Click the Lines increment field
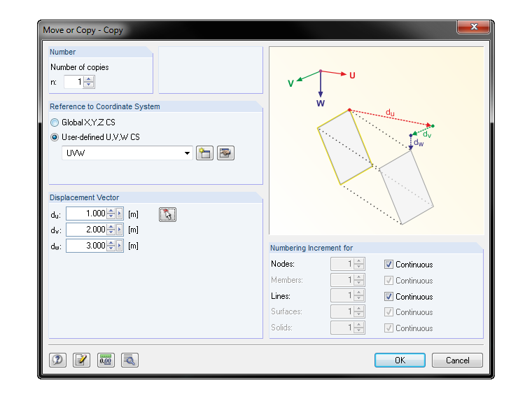The height and width of the screenshot is (399, 532). (342, 295)
